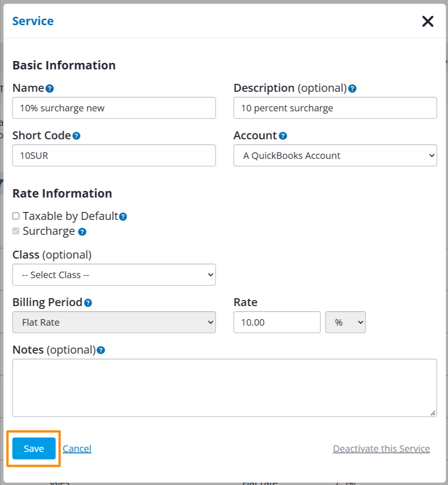Image resolution: width=448 pixels, height=485 pixels.
Task: Click the Service dialog title
Action: pos(33,21)
